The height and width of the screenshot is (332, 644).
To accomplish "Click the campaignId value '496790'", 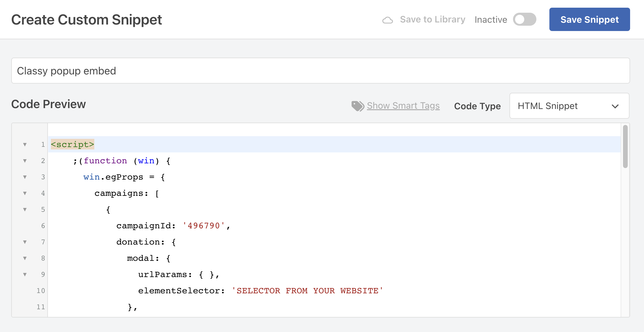I will (x=204, y=226).
